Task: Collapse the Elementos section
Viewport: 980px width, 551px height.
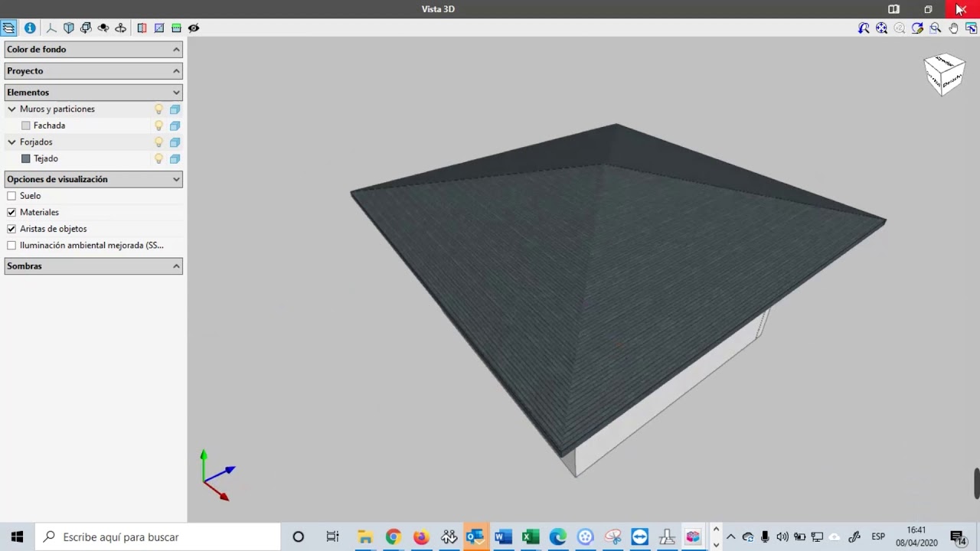Action: tap(93, 92)
